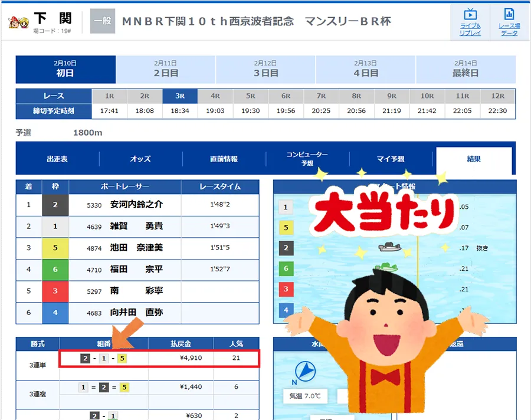Screen dimensions: 531x420
Task: Select the 2月14日 最終日 day tab
Action: pos(466,69)
